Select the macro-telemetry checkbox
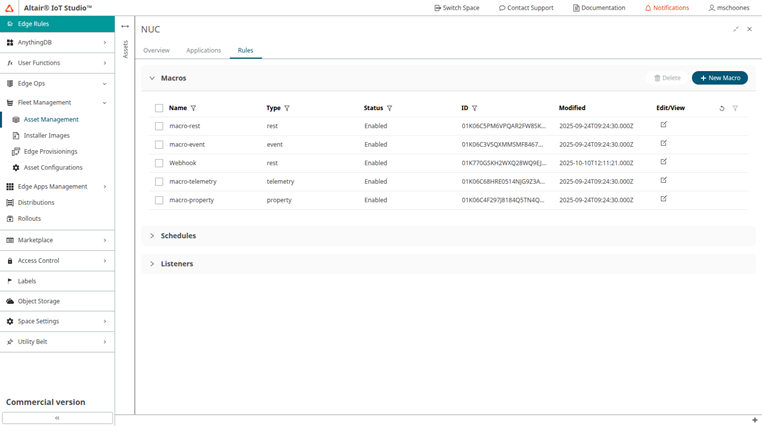762x426 pixels. [x=159, y=181]
